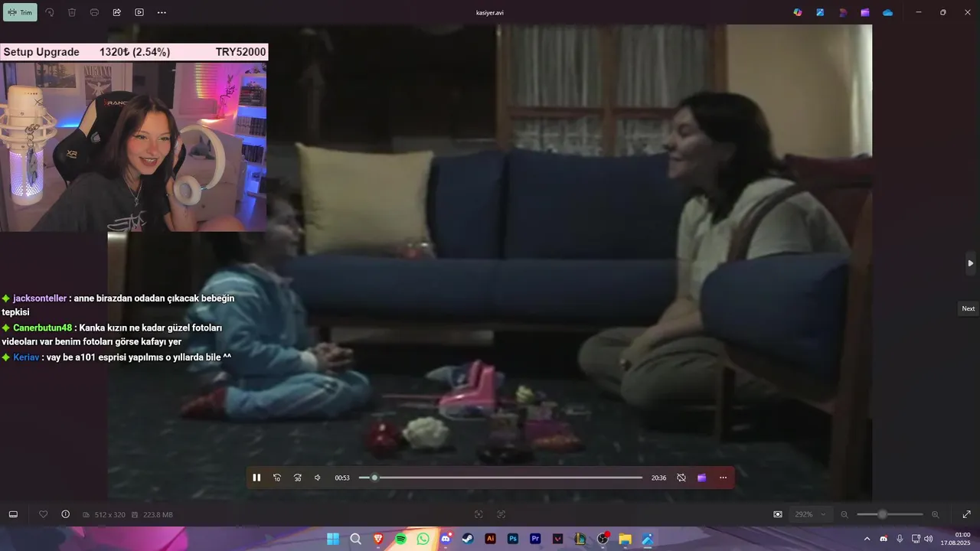
Task: Open the Windows Start menu
Action: (333, 539)
